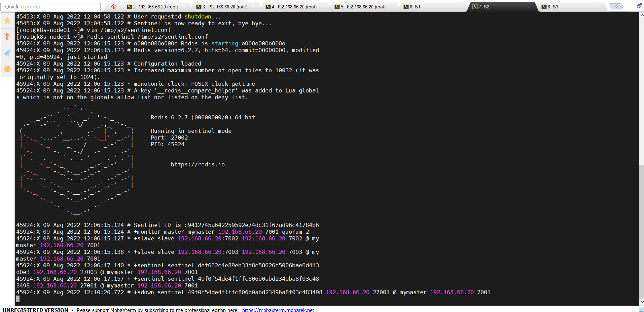Click the terminal scrollbar down arrow
The image size is (644, 312).
click(641, 302)
